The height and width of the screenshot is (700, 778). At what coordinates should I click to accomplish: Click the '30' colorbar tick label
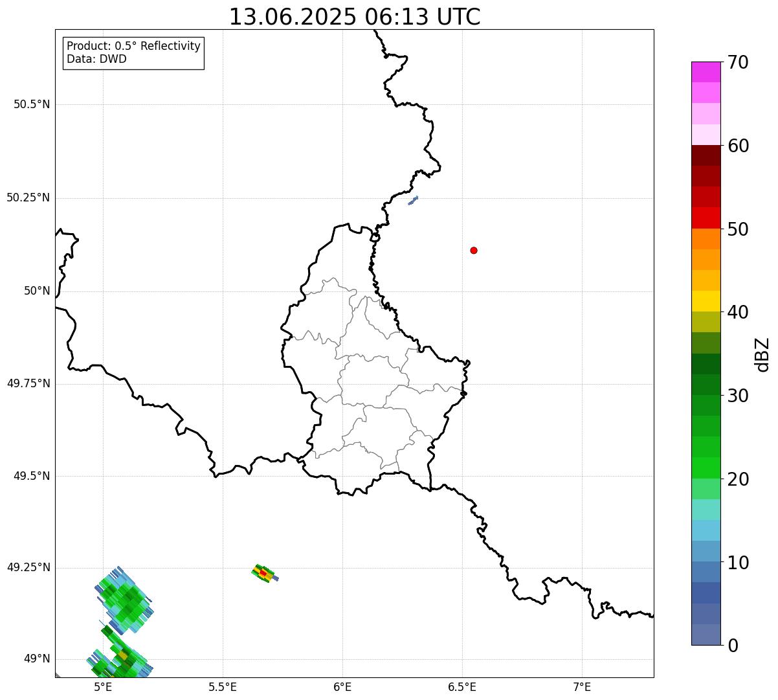tap(738, 396)
